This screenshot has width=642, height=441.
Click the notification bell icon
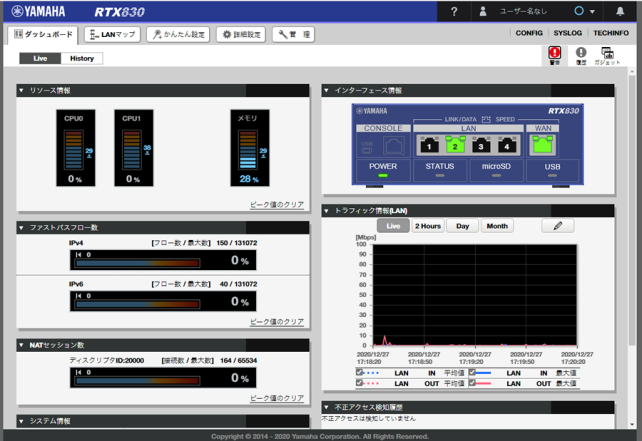620,11
